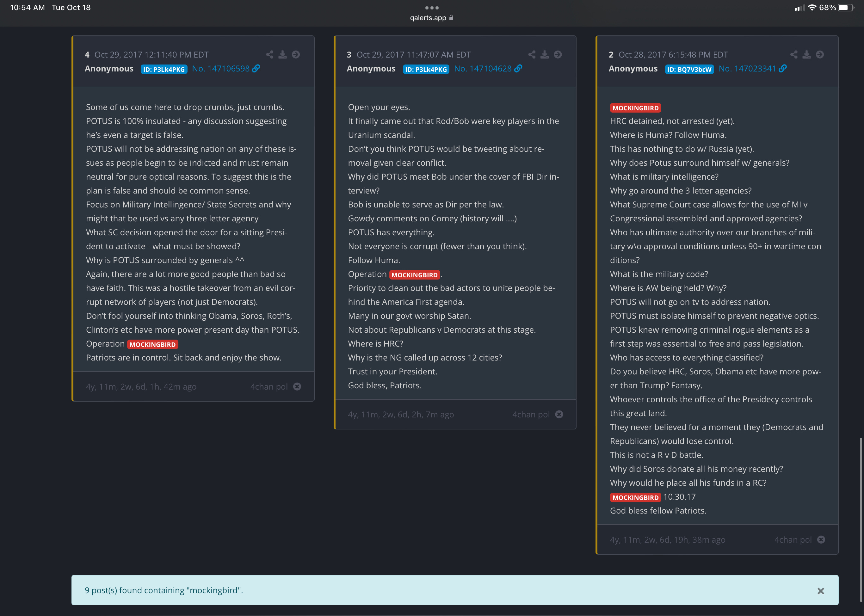Screen dimensions: 864x616
Task: Click the cellular signal bars in status bar
Action: pos(799,8)
